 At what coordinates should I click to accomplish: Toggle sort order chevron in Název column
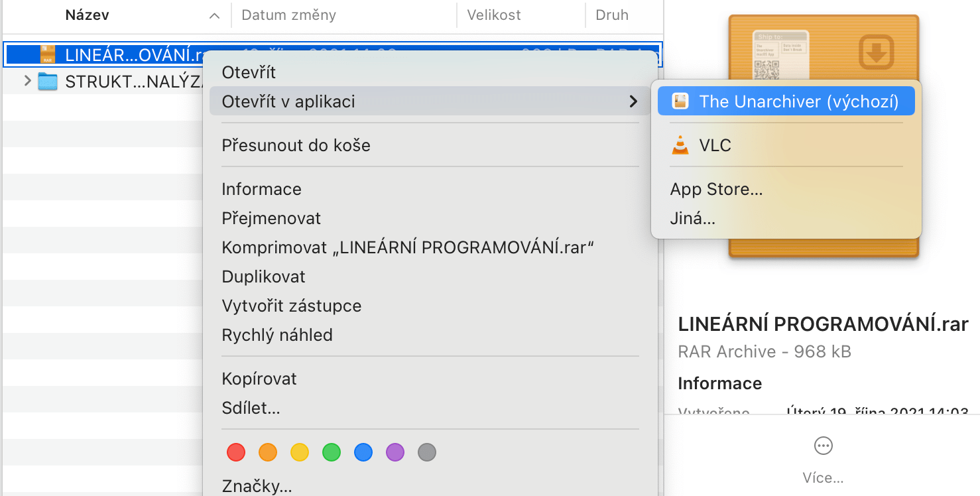[x=214, y=15]
